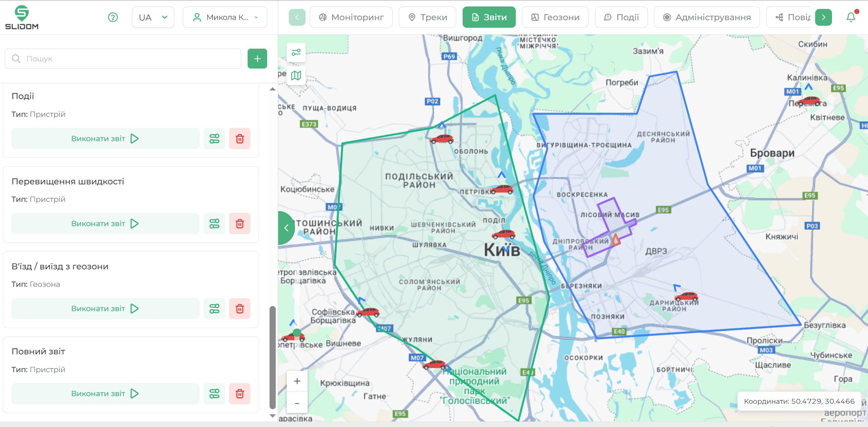Add a new report with plus button
The width and height of the screenshot is (868, 427).
(x=257, y=59)
